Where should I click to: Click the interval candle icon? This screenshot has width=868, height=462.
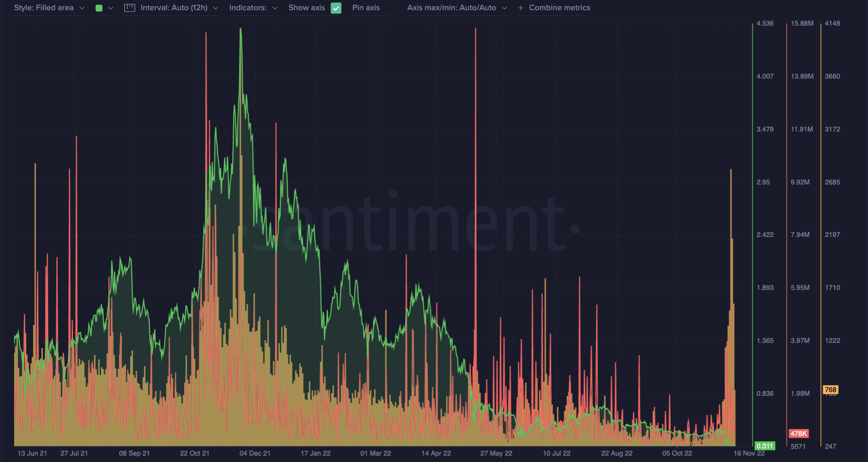pyautogui.click(x=130, y=8)
